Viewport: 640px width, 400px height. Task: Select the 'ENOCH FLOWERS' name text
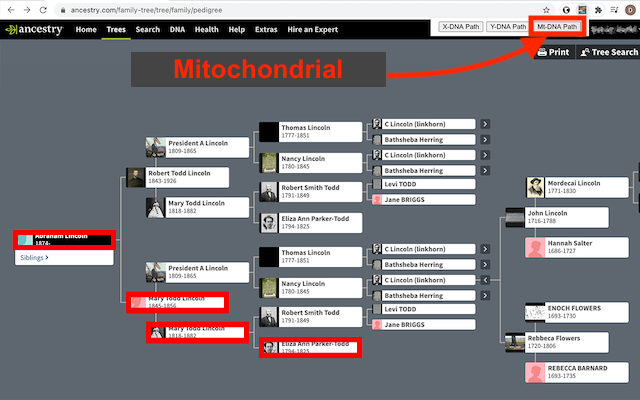coord(574,308)
